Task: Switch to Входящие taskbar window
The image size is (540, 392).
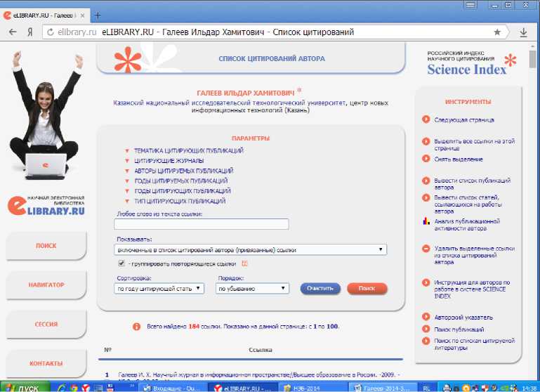Action: (x=173, y=388)
